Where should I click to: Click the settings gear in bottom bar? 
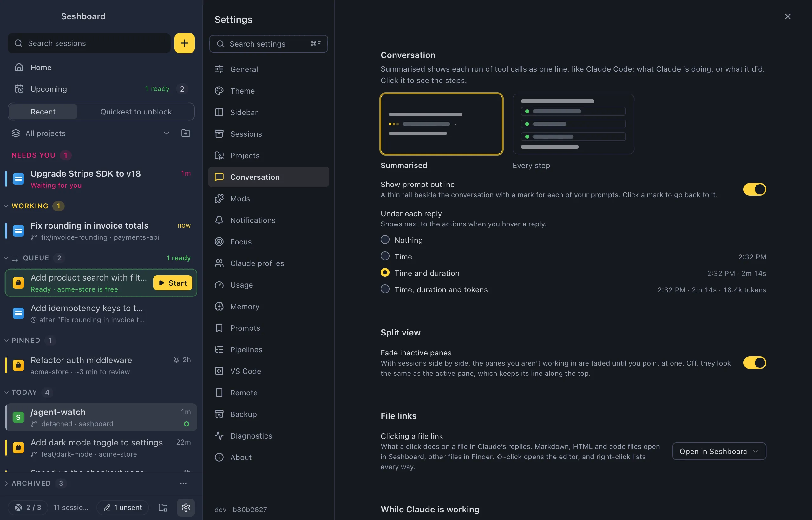tap(186, 507)
